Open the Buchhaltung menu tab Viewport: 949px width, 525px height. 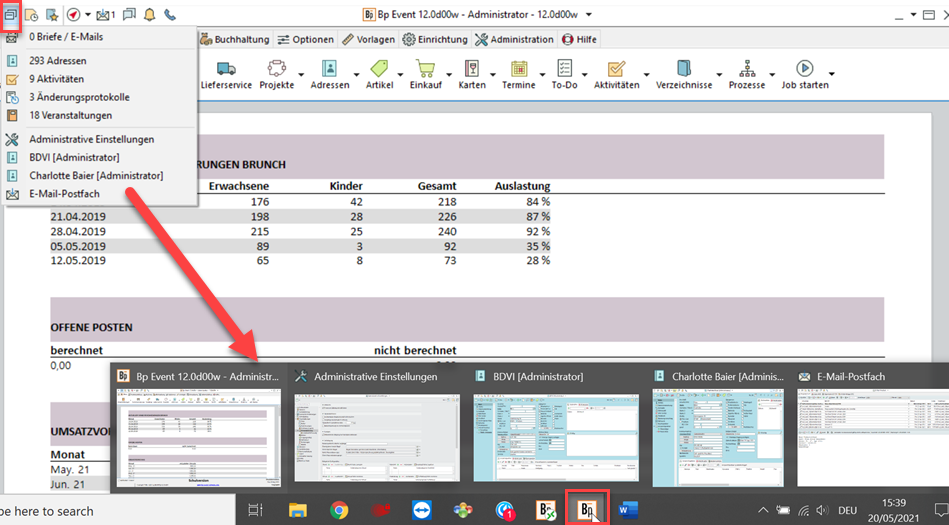[x=234, y=39]
